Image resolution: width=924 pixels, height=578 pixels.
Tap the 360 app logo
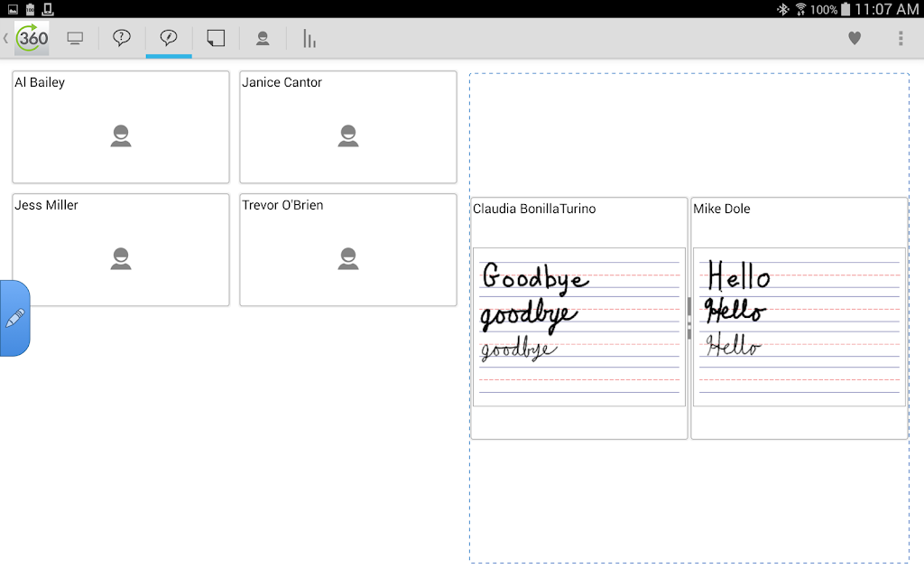tap(32, 38)
